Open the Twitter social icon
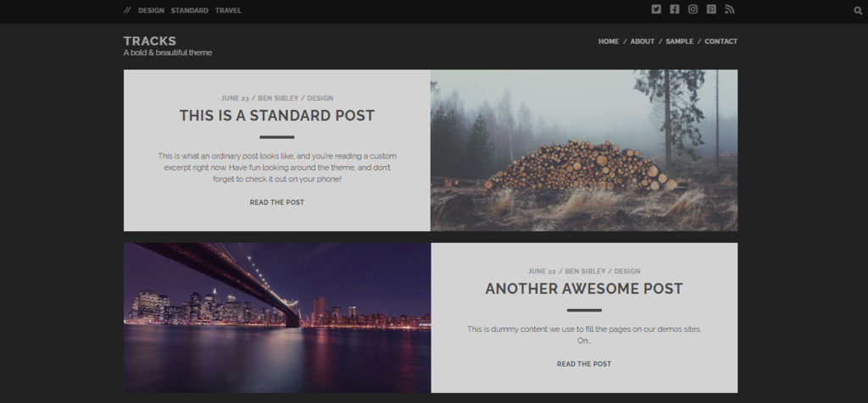 pos(656,8)
